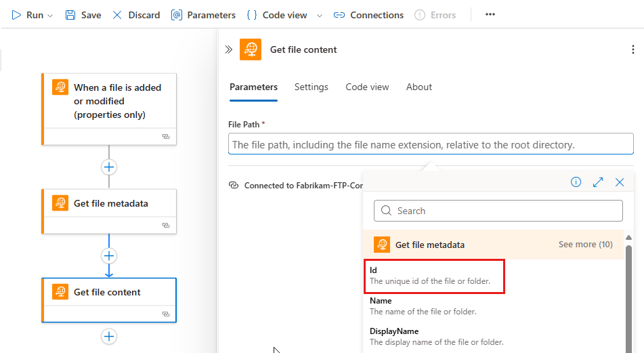Collapse the Get file content panel
644x353 pixels.
[229, 49]
